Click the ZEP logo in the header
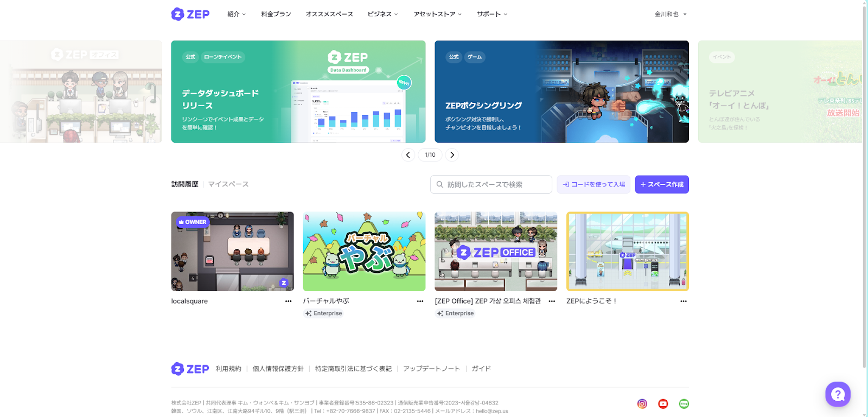Viewport: 868px width, 417px height. [190, 14]
